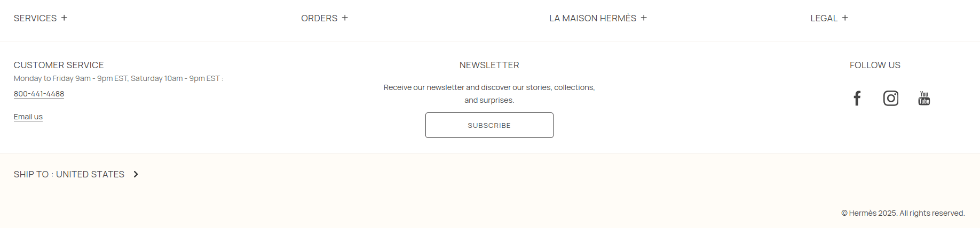Click the Newsletter heading text
Viewport: 980px width, 228px height.
(x=489, y=65)
